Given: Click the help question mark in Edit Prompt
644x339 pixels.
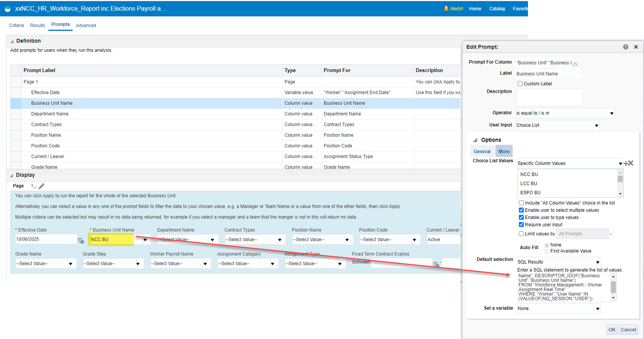Looking at the screenshot, I should point(626,47).
